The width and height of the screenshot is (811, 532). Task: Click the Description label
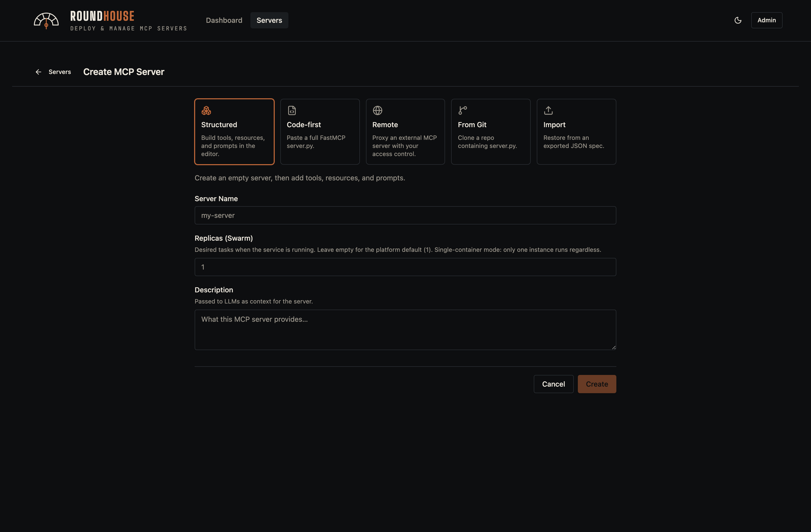click(x=214, y=290)
